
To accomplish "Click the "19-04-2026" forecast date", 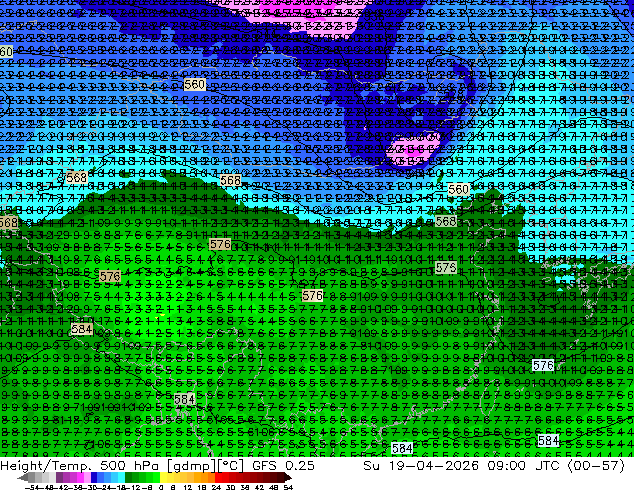I will tap(434, 465).
